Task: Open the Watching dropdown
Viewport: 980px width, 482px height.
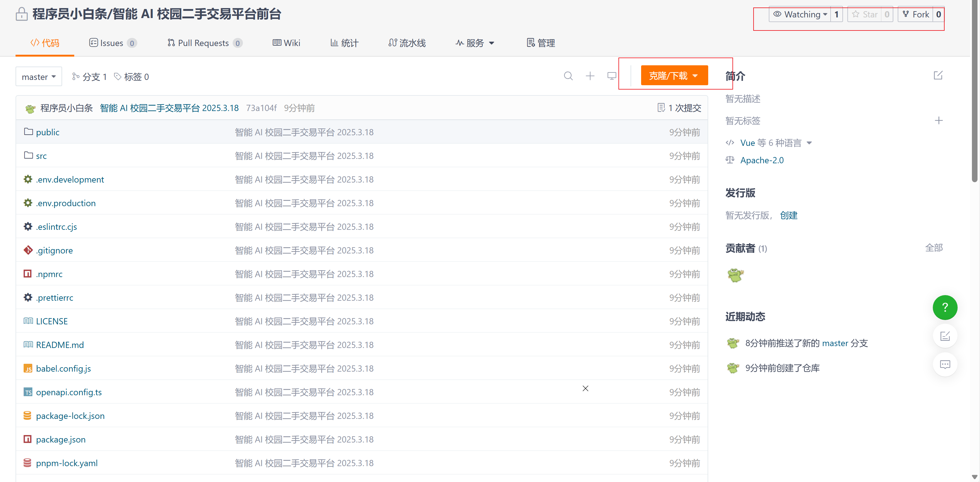Action: 800,15
